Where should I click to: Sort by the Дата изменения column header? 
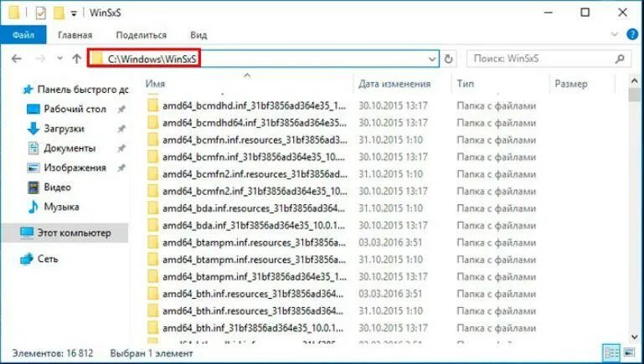tap(394, 84)
